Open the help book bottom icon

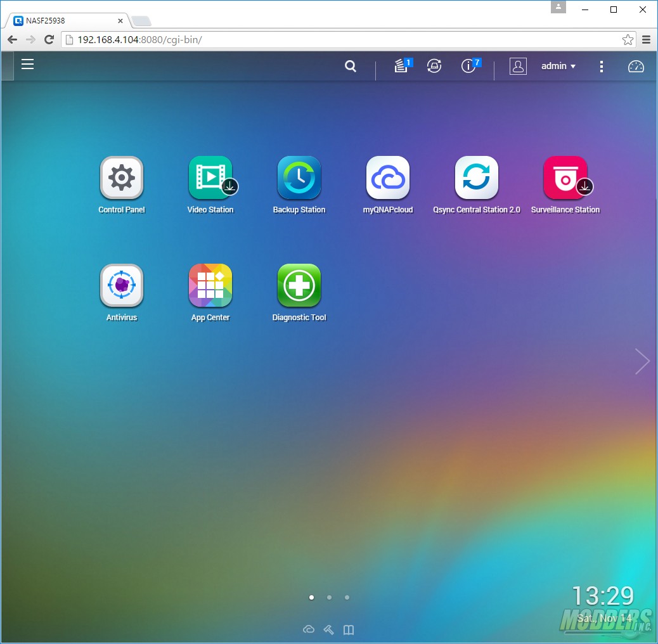[349, 629]
